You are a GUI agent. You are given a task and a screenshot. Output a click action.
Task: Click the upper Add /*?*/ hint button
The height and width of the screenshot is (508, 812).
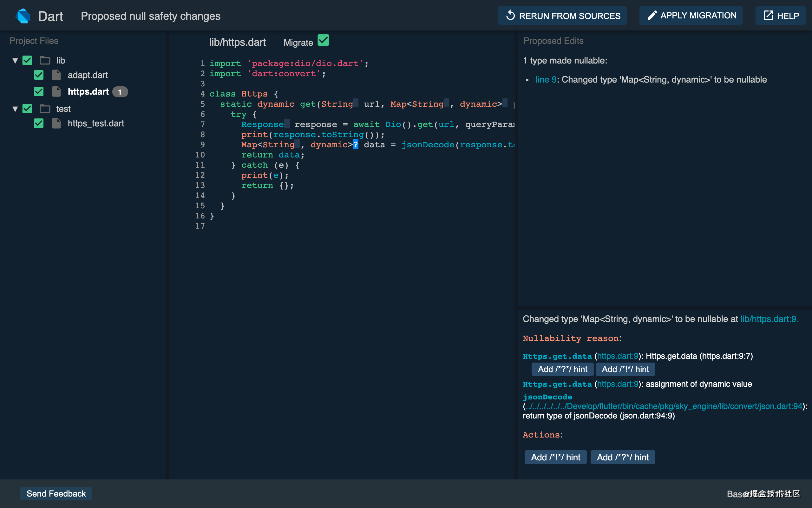pyautogui.click(x=562, y=369)
